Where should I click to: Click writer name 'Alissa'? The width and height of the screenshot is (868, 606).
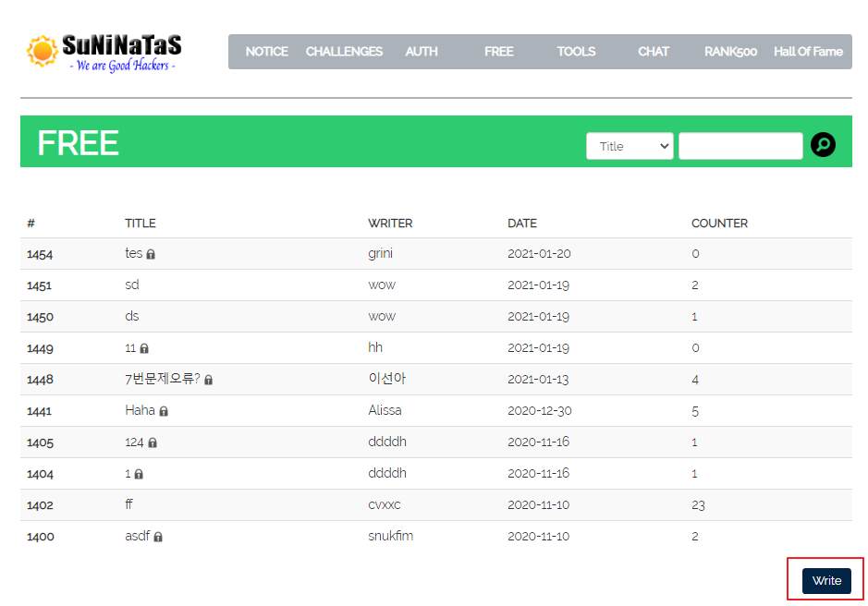[385, 411]
